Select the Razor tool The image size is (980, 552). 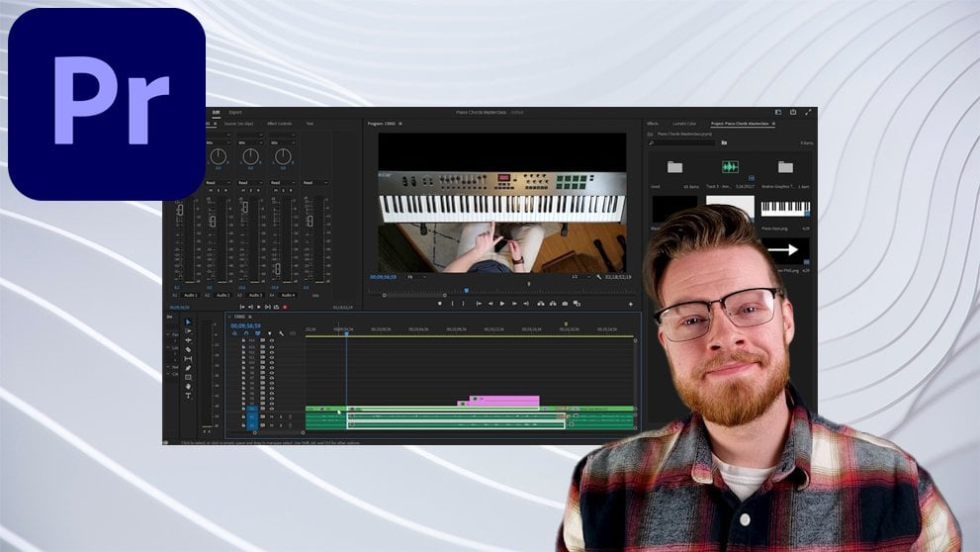188,349
